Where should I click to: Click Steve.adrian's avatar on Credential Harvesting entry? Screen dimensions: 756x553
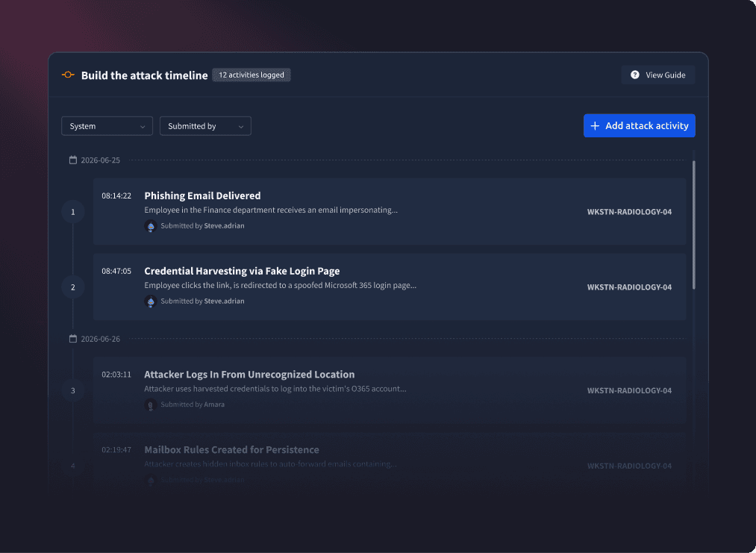[151, 301]
